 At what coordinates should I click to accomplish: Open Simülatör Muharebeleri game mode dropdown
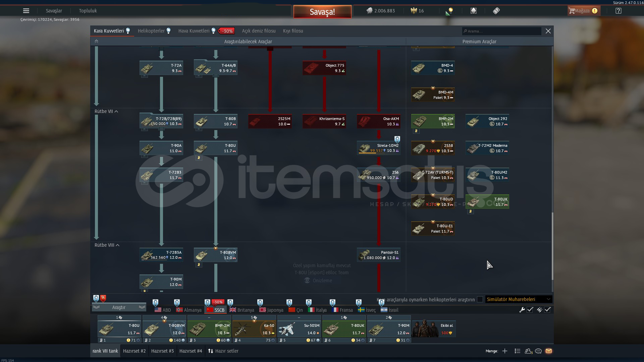pyautogui.click(x=519, y=299)
